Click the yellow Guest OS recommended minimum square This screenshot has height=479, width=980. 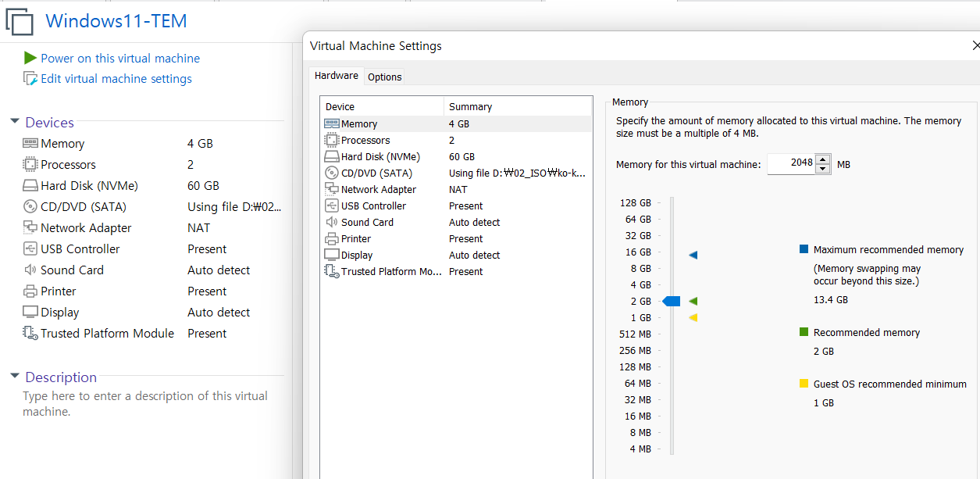coord(804,384)
